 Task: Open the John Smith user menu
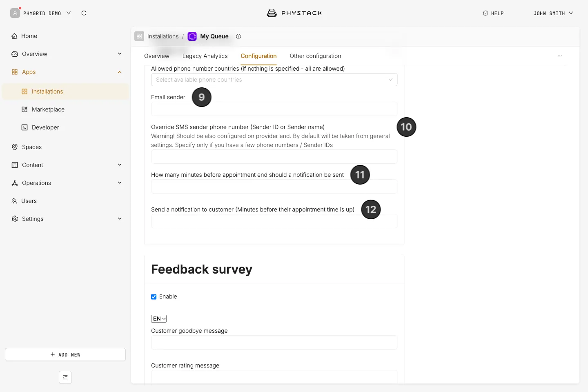tap(553, 13)
